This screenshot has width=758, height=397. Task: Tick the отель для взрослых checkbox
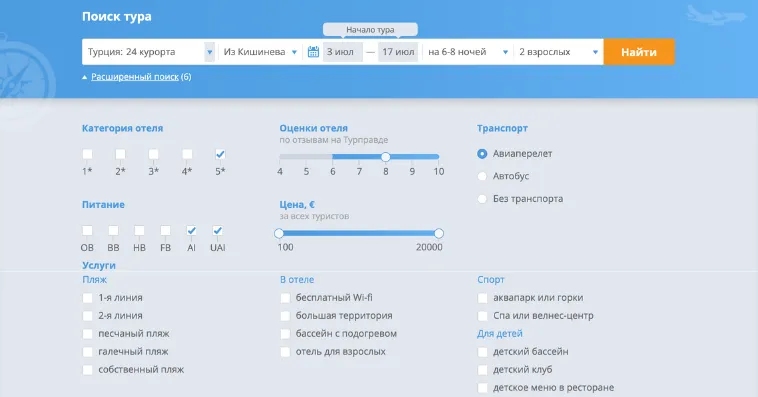pyautogui.click(x=285, y=352)
